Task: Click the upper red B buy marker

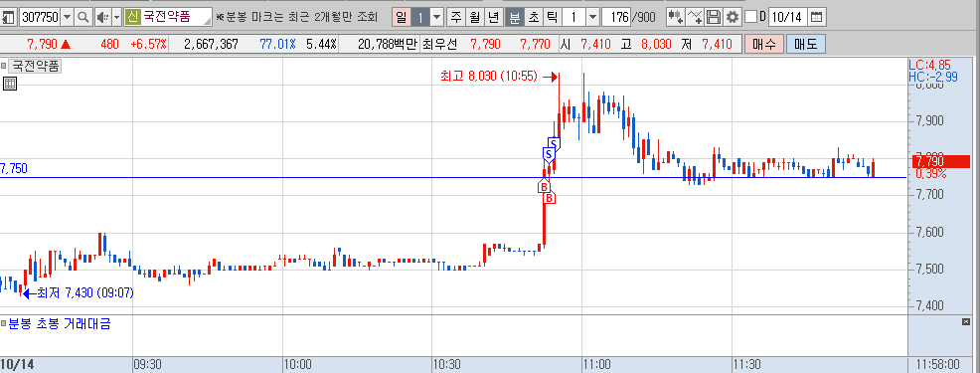Action: click(x=544, y=187)
